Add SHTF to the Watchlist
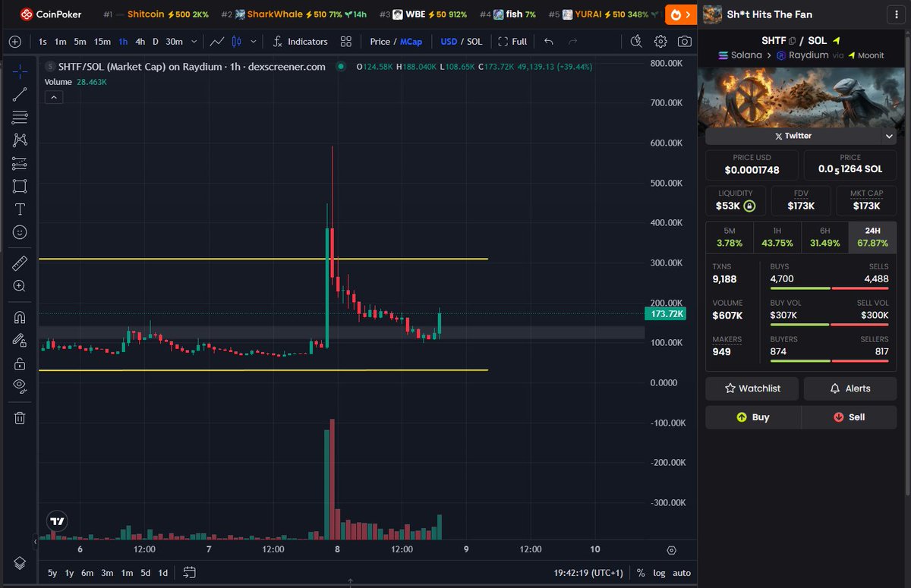 tap(752, 388)
